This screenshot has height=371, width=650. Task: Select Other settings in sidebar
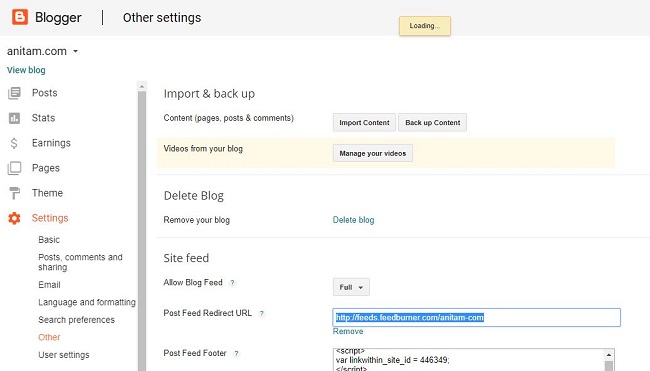coord(49,337)
